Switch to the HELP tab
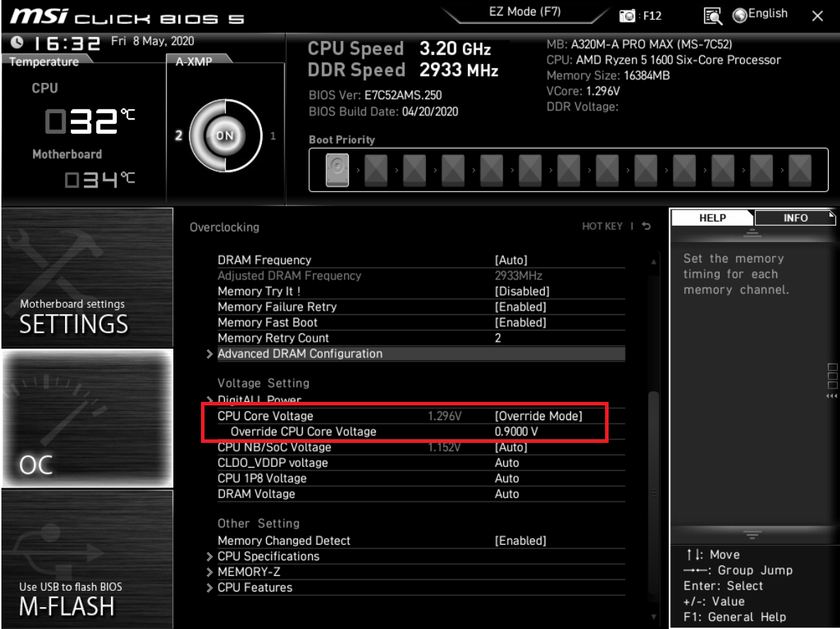Screen dimensions: 840x629 pos(713,218)
